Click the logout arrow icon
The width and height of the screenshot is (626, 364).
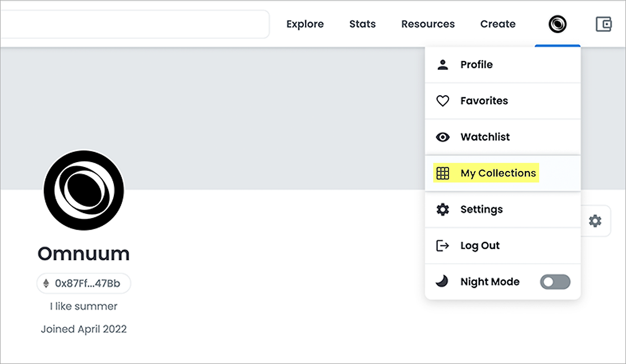point(443,246)
